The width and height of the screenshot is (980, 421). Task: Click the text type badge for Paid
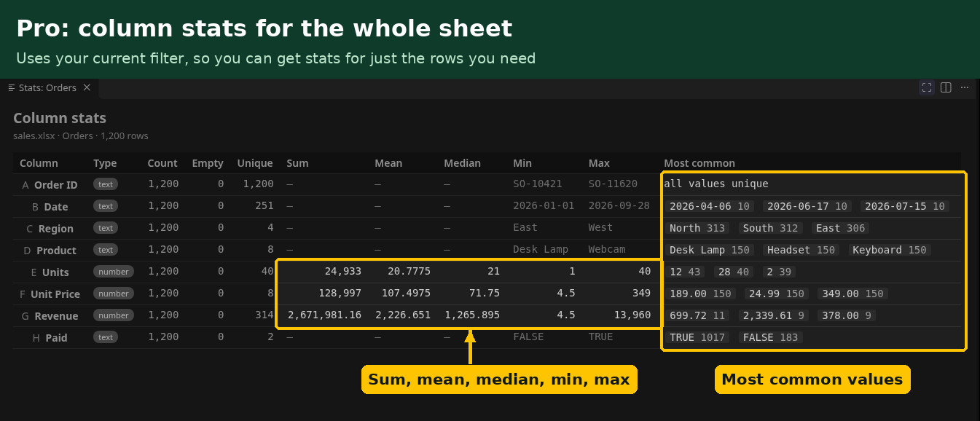click(106, 337)
